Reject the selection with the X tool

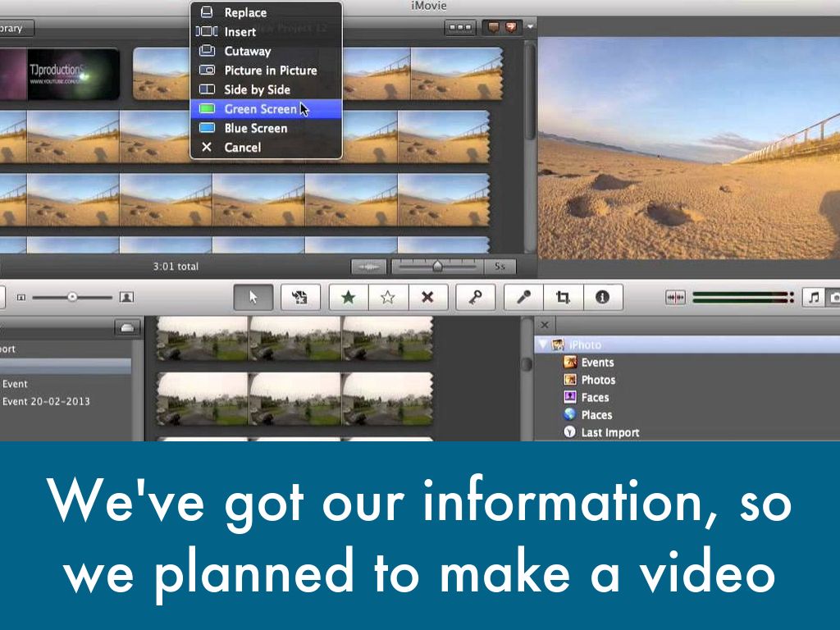pos(427,298)
